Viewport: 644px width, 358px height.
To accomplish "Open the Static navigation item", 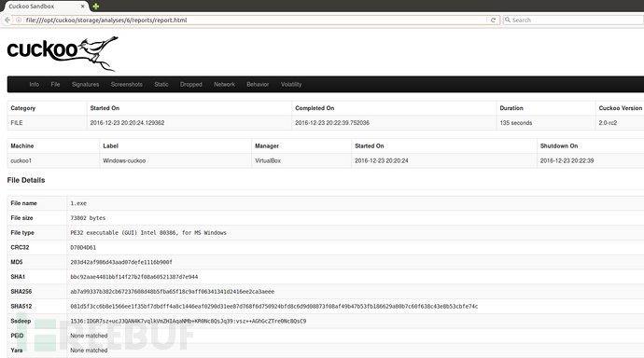I will tap(161, 84).
